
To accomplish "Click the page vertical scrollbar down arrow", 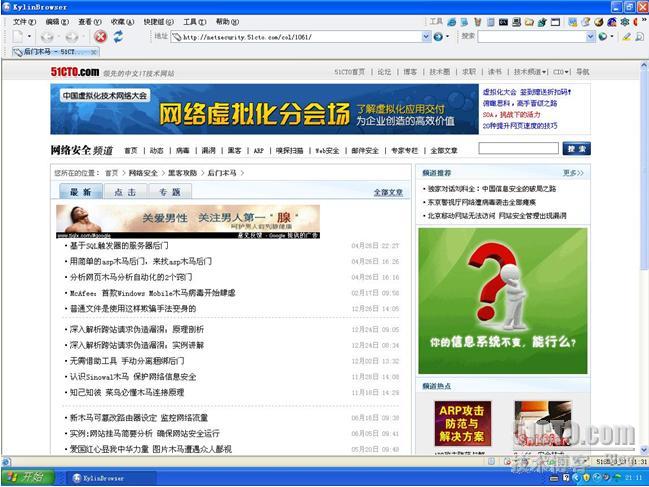I will (x=644, y=450).
